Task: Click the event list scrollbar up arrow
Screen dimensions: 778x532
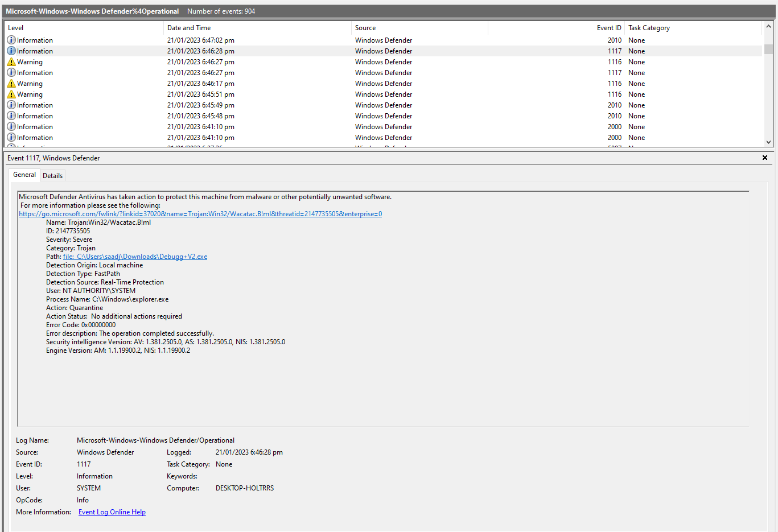Action: (768, 27)
